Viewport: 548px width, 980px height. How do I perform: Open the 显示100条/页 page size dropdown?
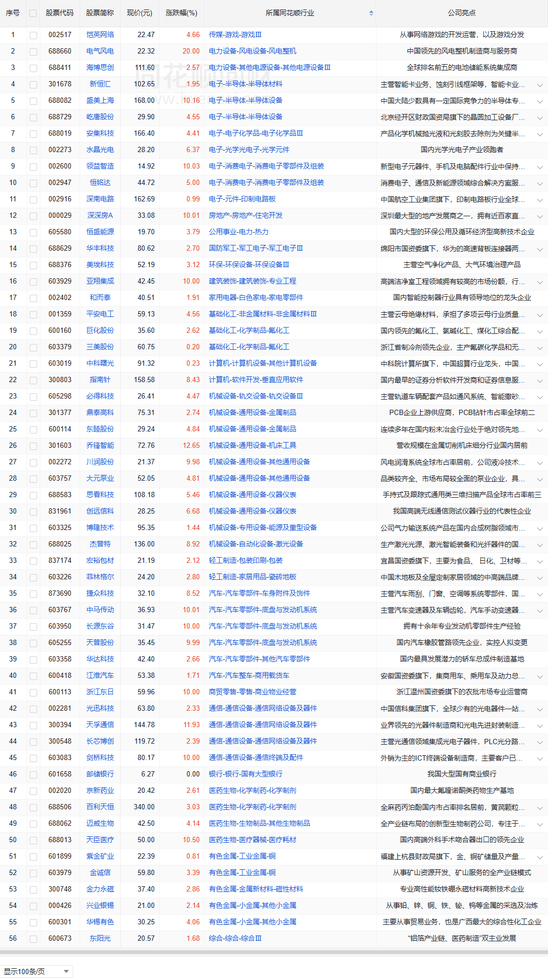(x=36, y=972)
